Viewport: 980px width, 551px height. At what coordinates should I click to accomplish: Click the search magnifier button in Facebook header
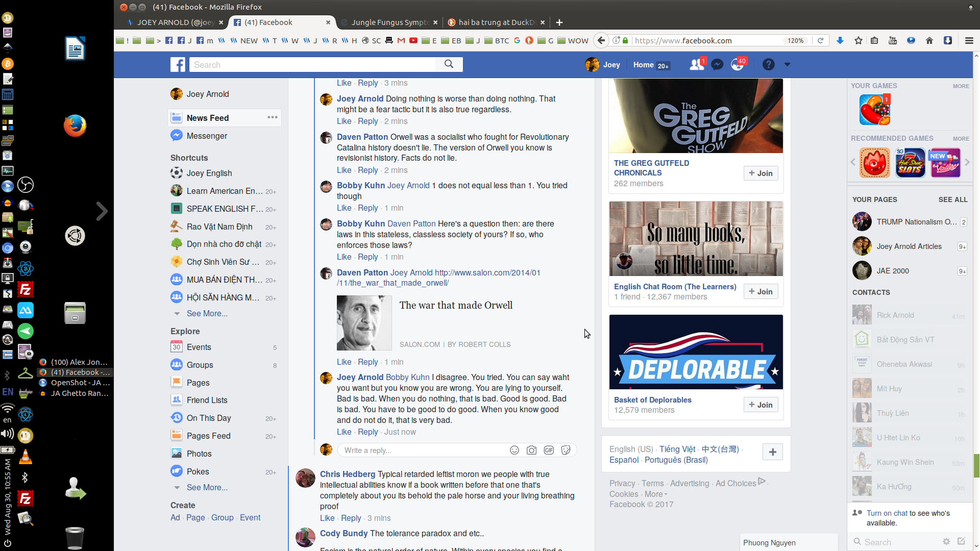pyautogui.click(x=449, y=64)
